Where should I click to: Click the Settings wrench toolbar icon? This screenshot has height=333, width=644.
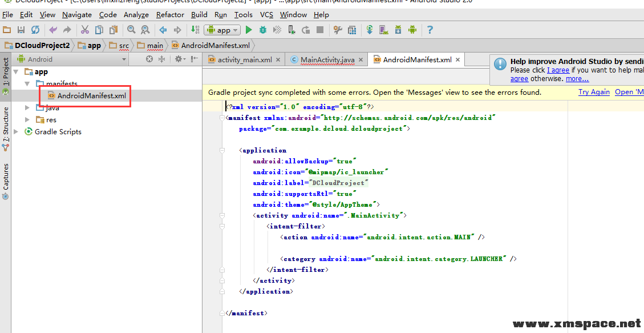tap(338, 30)
